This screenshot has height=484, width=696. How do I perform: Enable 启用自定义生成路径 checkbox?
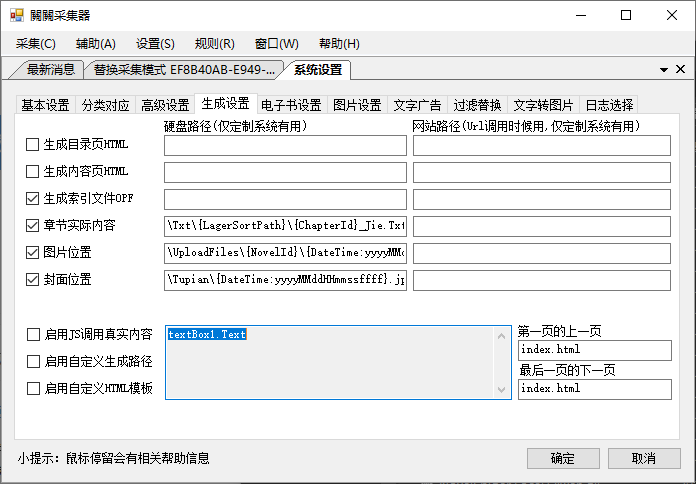tap(33, 361)
